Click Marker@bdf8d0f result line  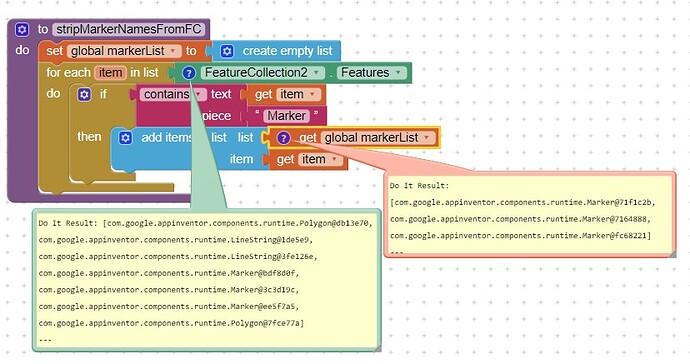169,273
